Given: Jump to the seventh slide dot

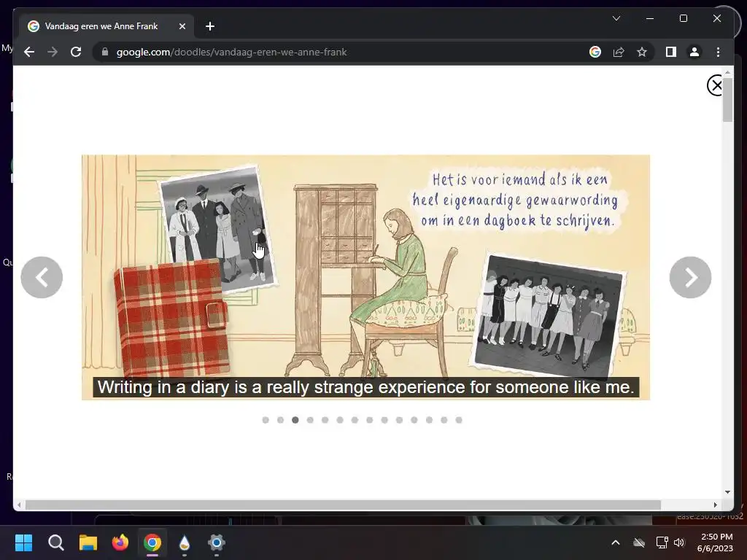Looking at the screenshot, I should pyautogui.click(x=355, y=420).
